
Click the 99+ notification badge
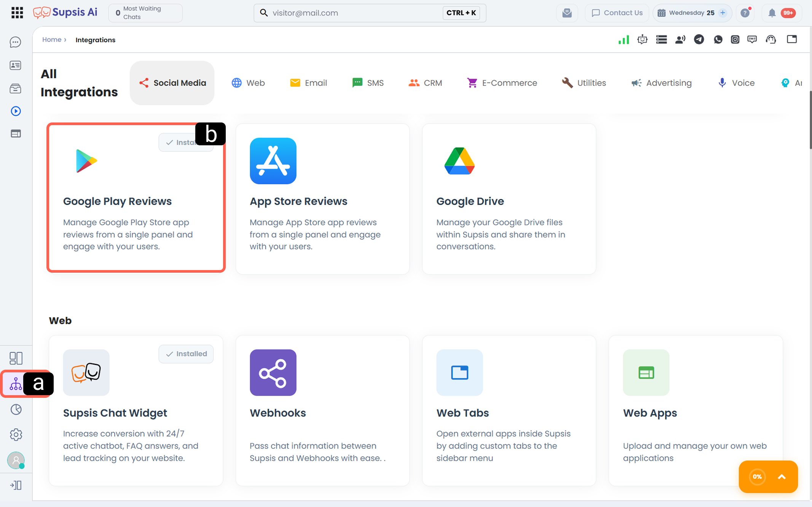coord(788,13)
